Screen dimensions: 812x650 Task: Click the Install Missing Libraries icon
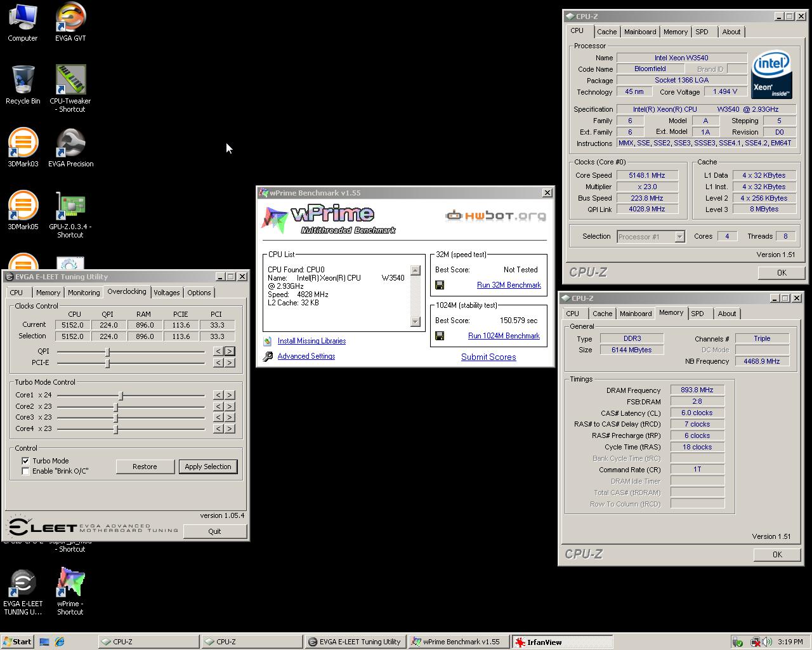click(268, 341)
